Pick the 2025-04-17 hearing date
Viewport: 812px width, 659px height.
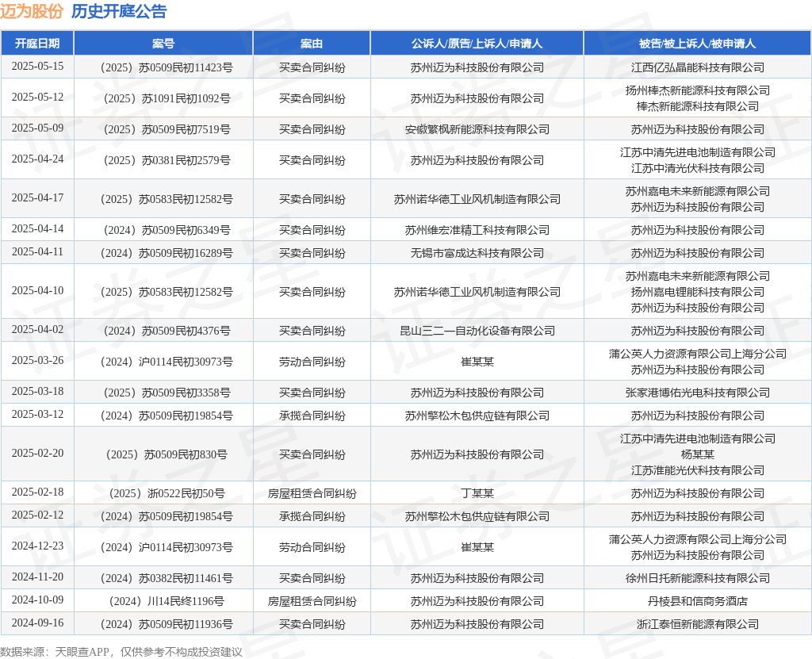37,198
